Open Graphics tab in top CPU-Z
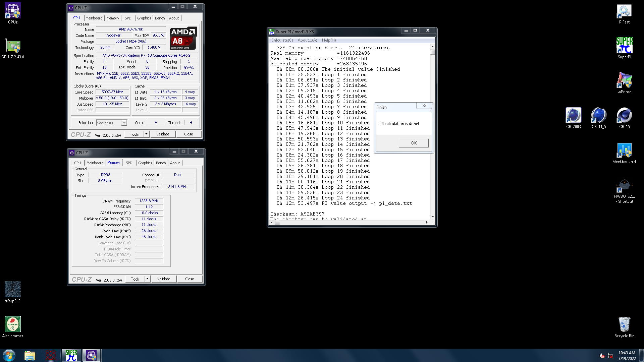Image resolution: width=644 pixels, height=362 pixels. (x=144, y=18)
